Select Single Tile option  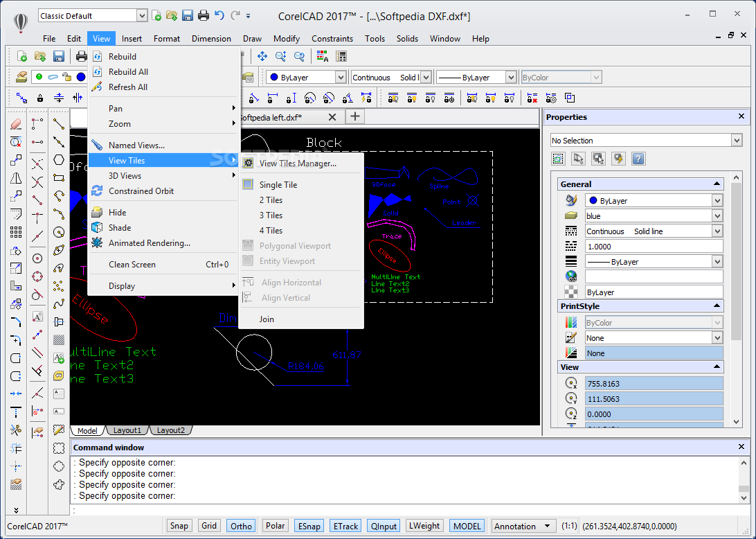coord(278,184)
